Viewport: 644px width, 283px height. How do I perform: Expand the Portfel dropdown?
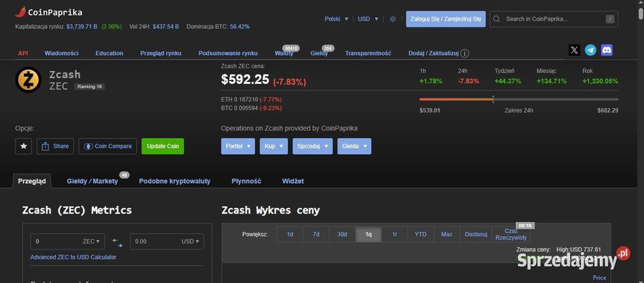(237, 146)
